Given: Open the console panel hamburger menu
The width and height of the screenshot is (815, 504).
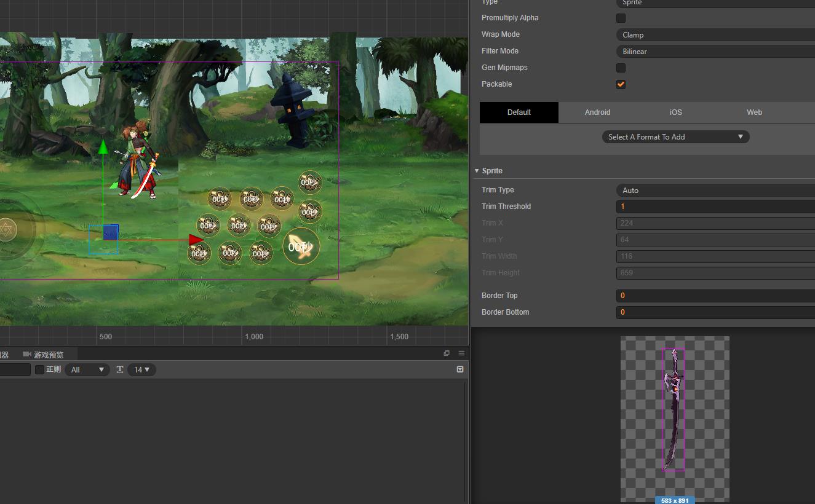Looking at the screenshot, I should pos(461,353).
